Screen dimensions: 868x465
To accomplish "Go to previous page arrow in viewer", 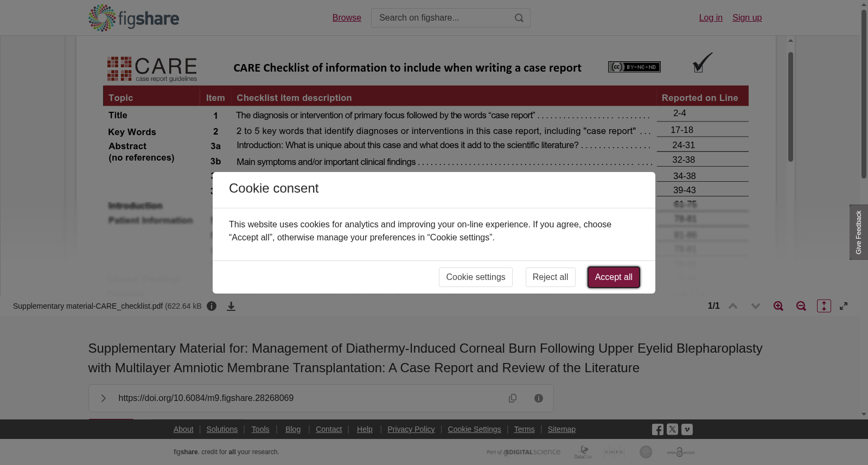I will click(733, 306).
